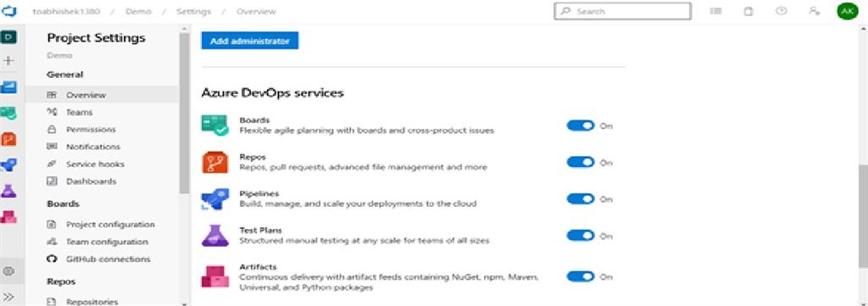Viewport: 868px width, 306px height.
Task: Click the Azure DevOps logo
Action: coord(9,11)
